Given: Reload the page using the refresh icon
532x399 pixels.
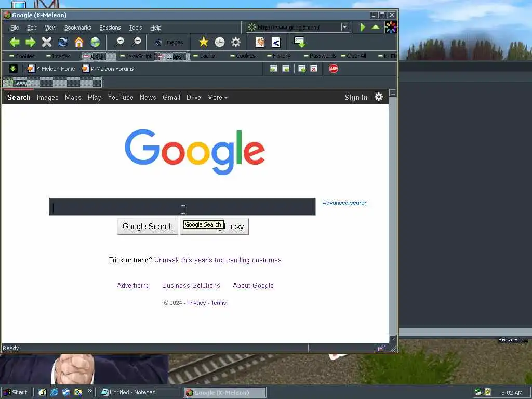Looking at the screenshot, I should (x=63, y=43).
